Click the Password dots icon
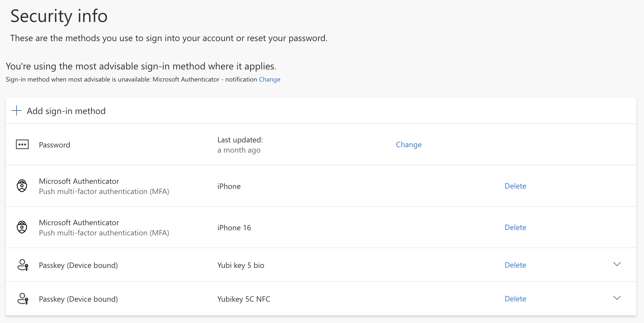 click(x=22, y=144)
